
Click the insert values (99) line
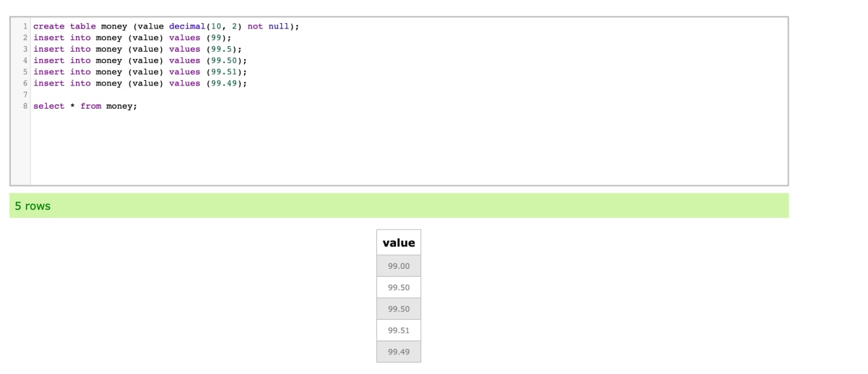click(x=132, y=38)
